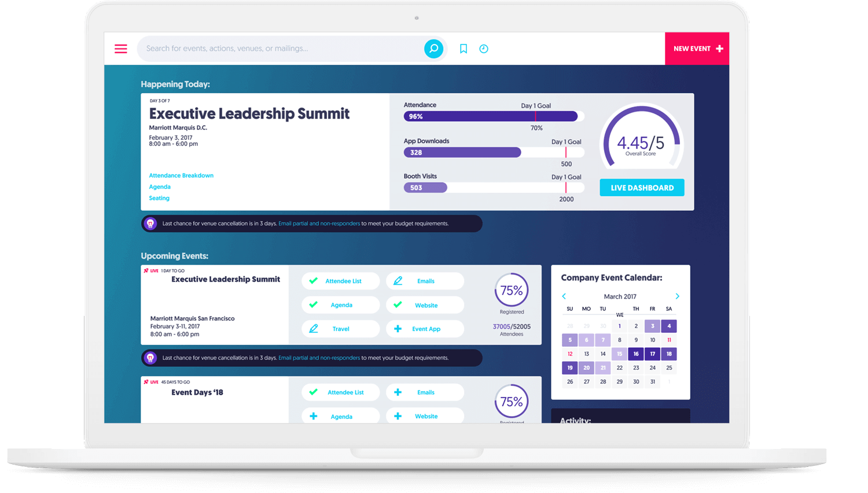Click plus icon beside Event App
The image size is (868, 493).
pyautogui.click(x=398, y=329)
